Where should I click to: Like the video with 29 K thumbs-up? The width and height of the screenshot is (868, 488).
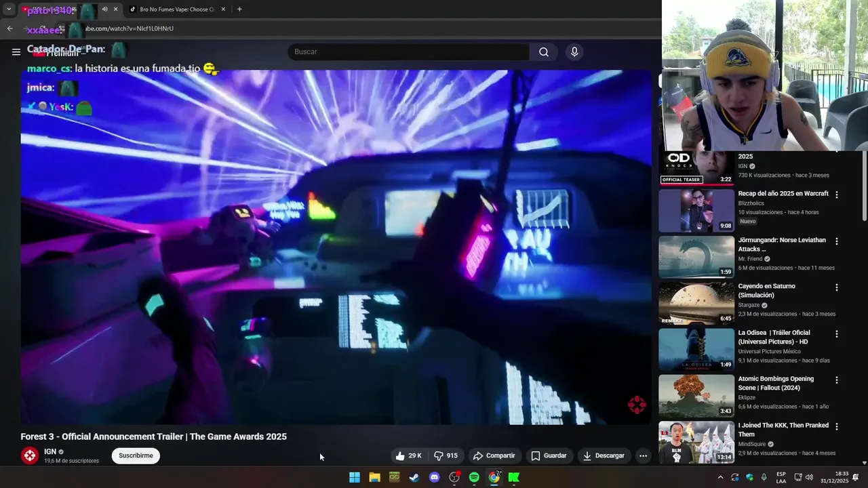[x=409, y=456]
